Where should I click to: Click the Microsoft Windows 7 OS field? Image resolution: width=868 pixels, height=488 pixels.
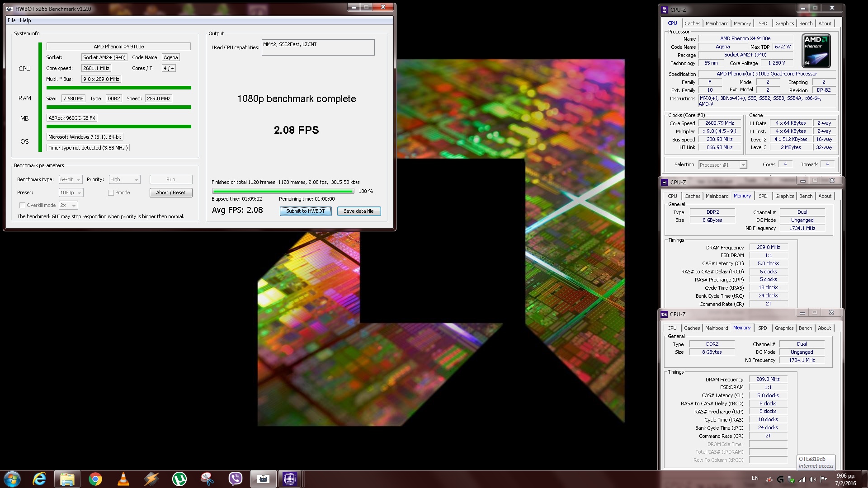(x=85, y=137)
